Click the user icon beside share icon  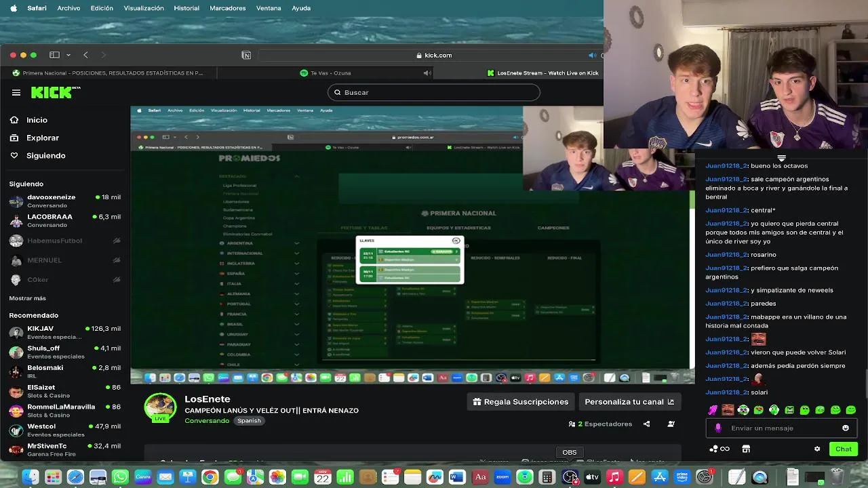click(x=671, y=424)
